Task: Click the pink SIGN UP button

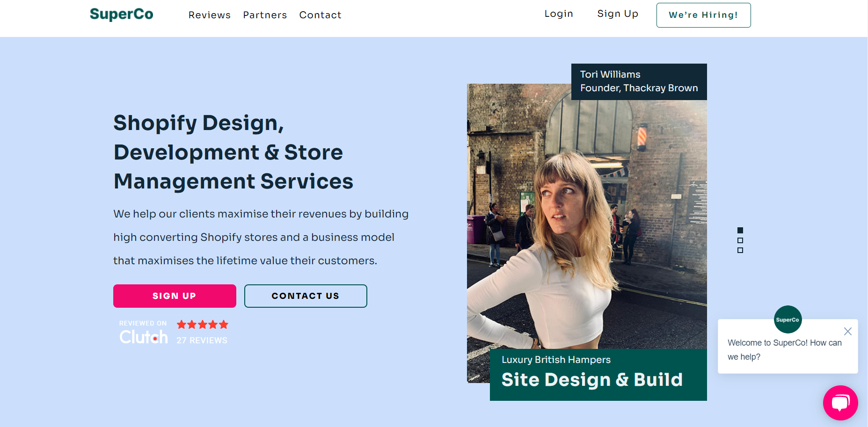Action: 175,296
